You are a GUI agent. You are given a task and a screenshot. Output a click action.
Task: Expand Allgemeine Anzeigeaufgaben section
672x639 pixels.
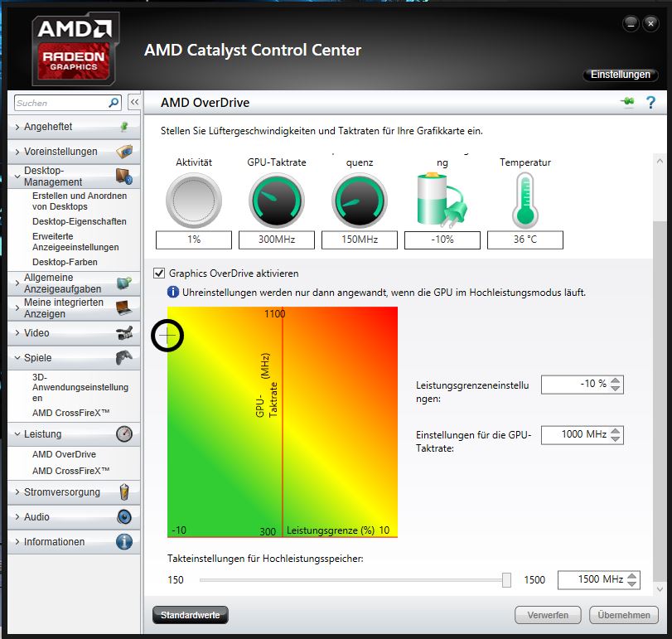pos(17,283)
